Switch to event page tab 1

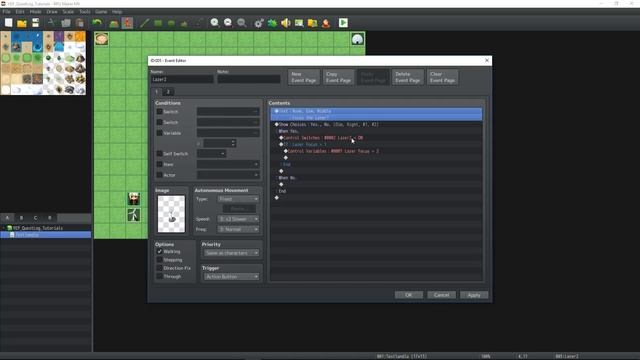point(157,92)
